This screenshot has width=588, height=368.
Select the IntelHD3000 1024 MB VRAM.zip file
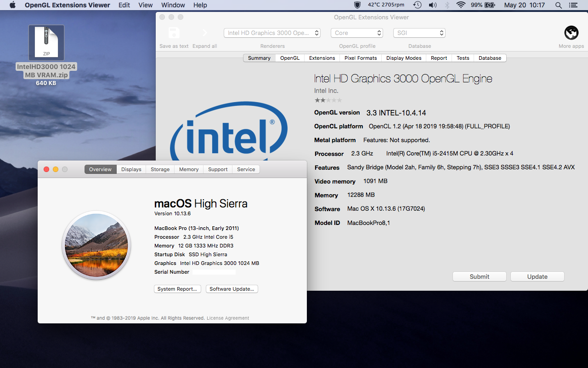point(46,55)
